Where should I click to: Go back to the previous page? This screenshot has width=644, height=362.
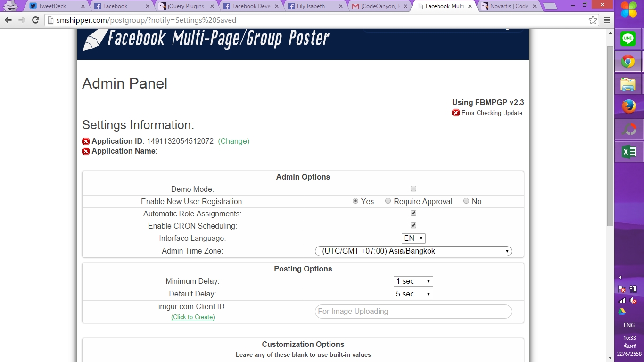tap(8, 20)
